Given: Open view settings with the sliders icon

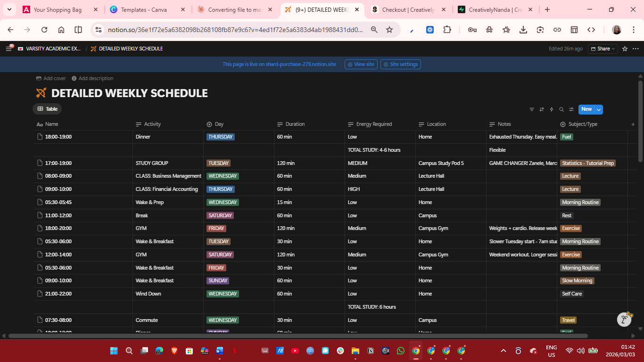Looking at the screenshot, I should [x=571, y=109].
